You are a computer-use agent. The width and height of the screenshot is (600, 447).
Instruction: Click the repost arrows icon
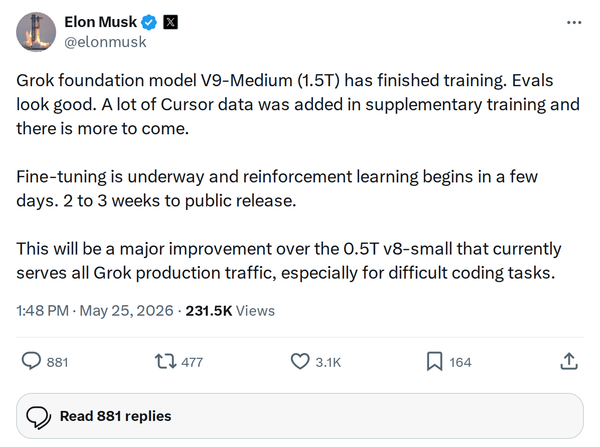pyautogui.click(x=165, y=361)
